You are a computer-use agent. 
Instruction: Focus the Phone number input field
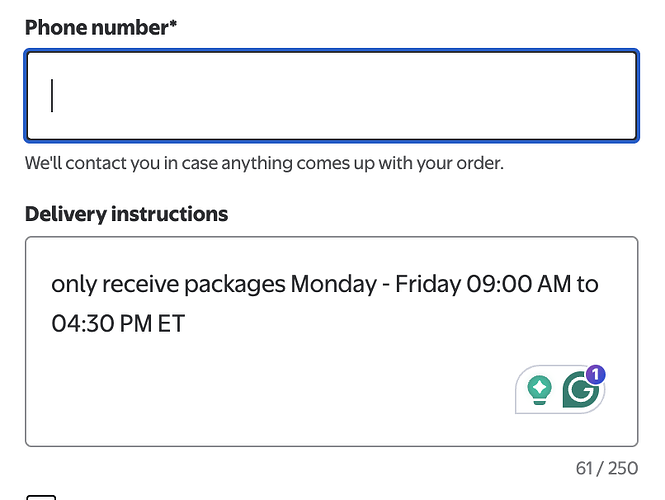point(331,95)
